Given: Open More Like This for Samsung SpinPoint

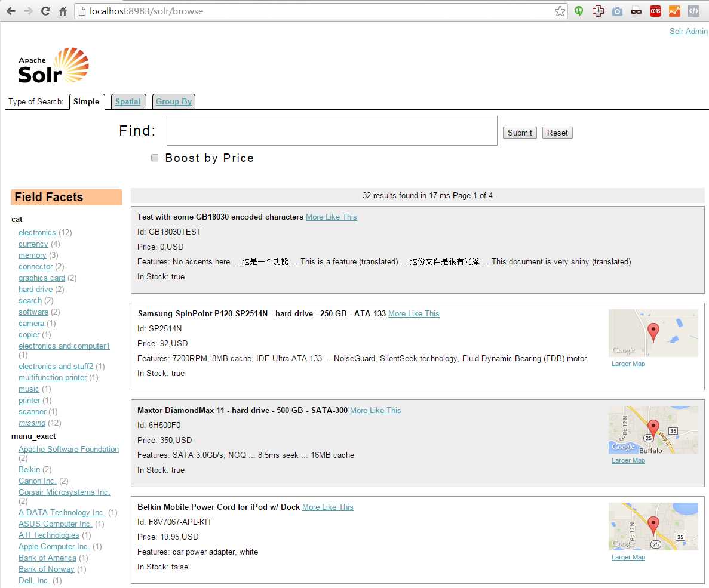Looking at the screenshot, I should (x=414, y=313).
